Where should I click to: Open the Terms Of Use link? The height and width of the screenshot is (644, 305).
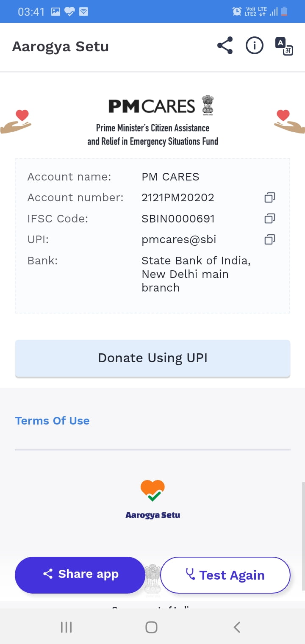[53, 421]
